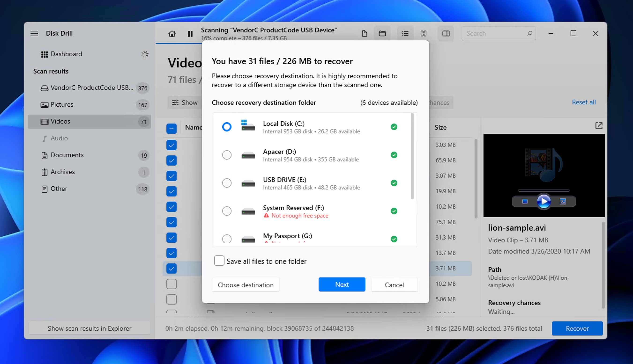Choose USB DRIVE (E:) as destination

tap(227, 183)
